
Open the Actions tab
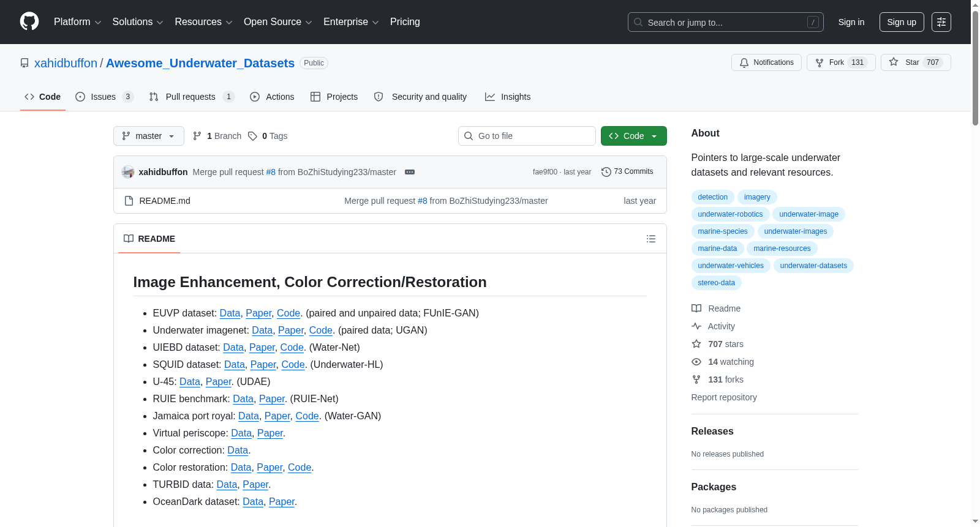[x=272, y=97]
